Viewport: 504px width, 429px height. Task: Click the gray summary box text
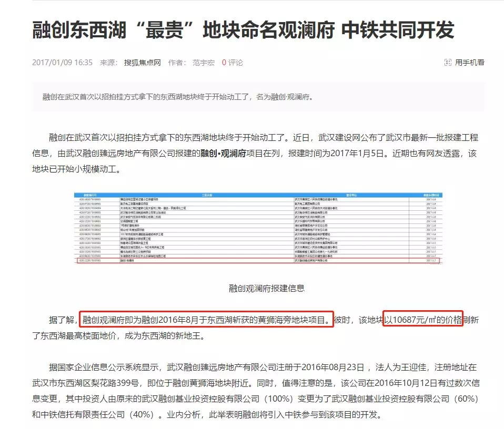click(x=178, y=97)
